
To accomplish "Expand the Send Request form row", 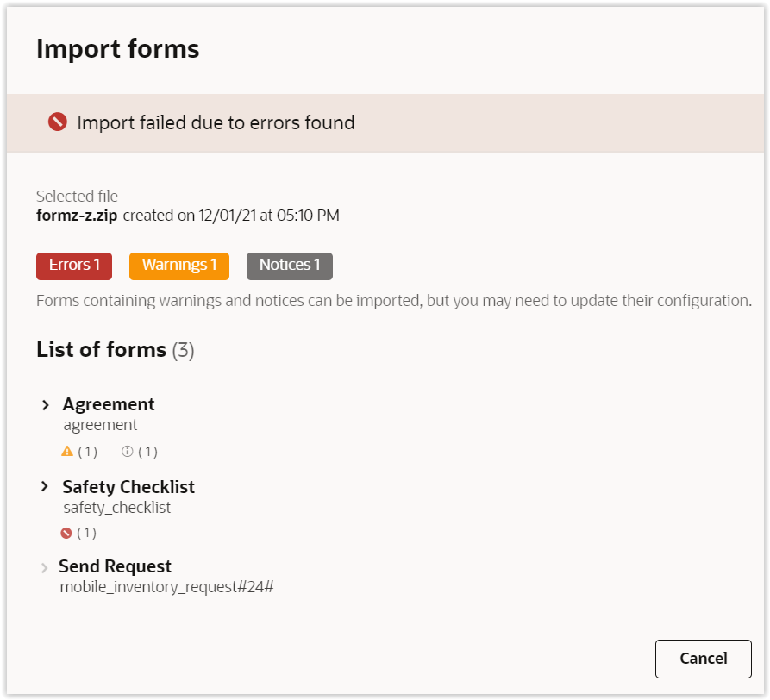I will [45, 567].
